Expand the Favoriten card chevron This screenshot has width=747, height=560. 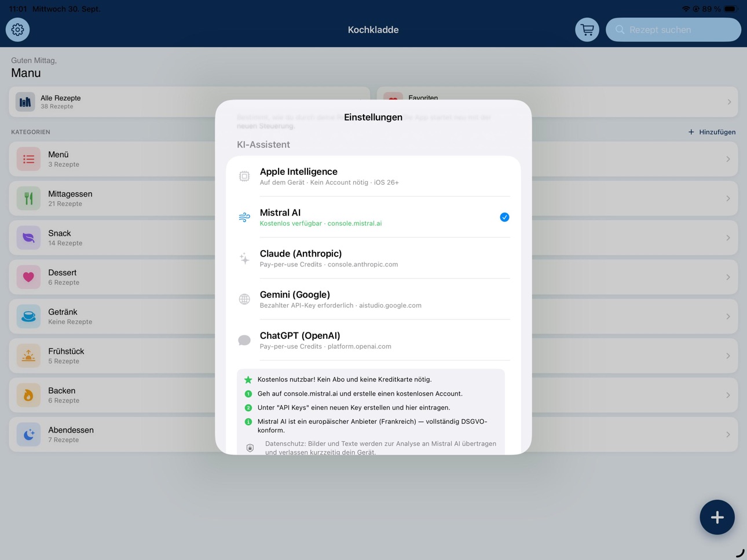pos(729,102)
